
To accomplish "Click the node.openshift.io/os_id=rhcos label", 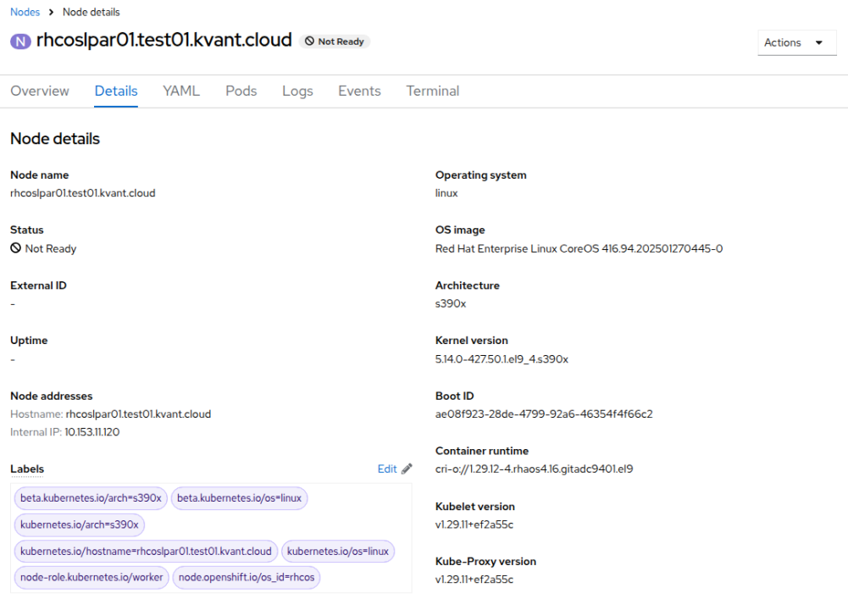I will click(x=246, y=577).
